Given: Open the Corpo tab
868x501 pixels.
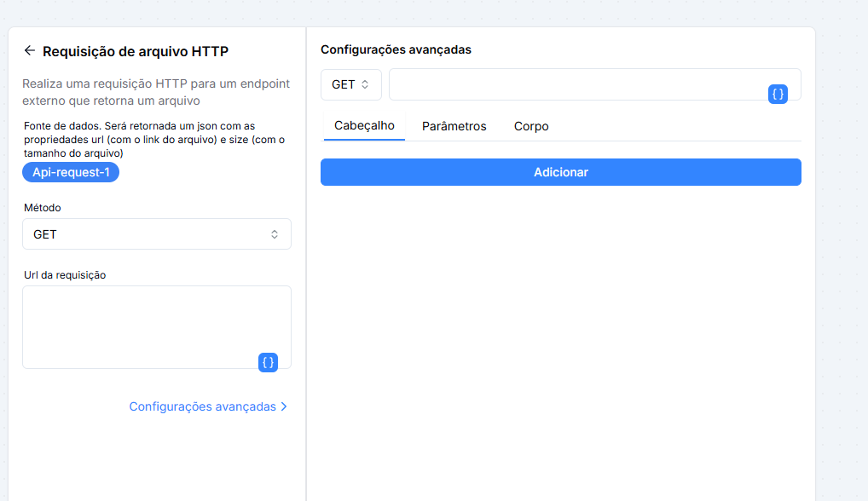Looking at the screenshot, I should (x=531, y=126).
